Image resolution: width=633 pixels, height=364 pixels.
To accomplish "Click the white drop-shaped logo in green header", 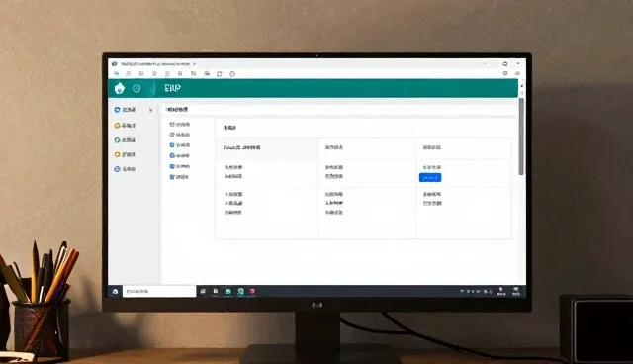I will (x=120, y=88).
